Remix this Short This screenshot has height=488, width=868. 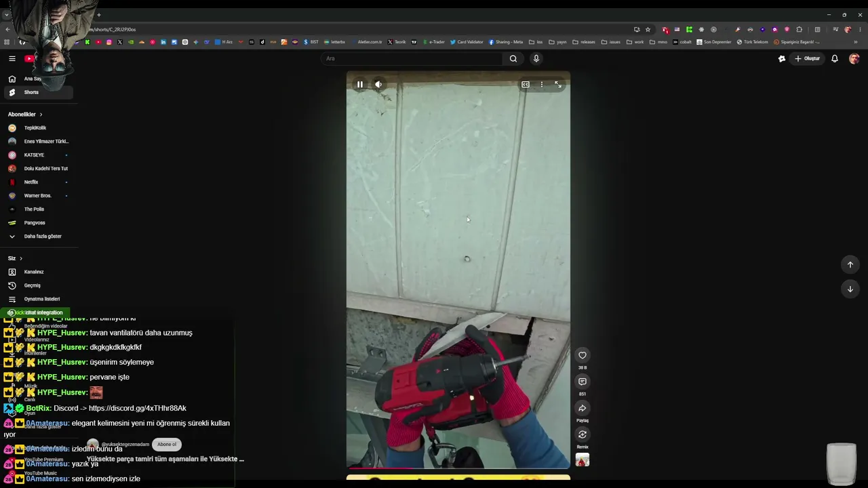pos(582,434)
